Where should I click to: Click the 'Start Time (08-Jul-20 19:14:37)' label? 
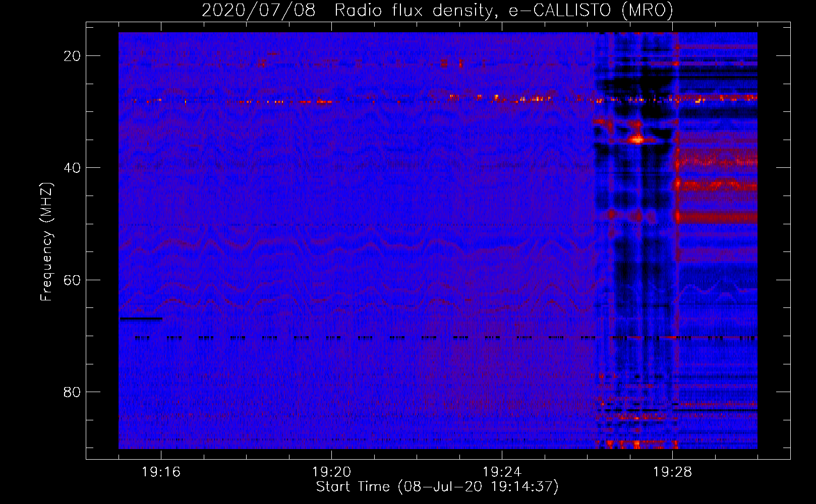pos(437,487)
